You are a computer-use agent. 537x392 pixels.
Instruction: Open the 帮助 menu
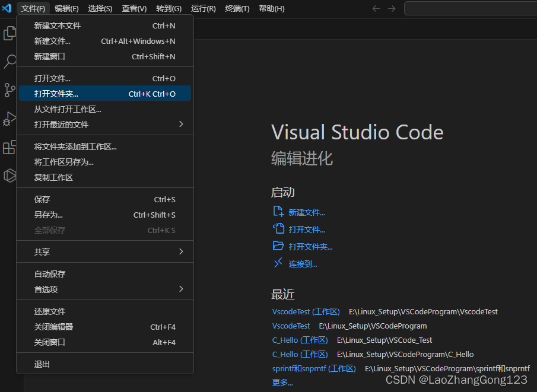271,8
